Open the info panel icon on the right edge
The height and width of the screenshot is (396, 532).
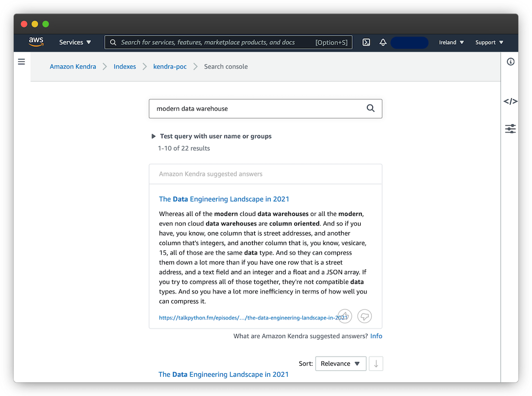tap(510, 62)
